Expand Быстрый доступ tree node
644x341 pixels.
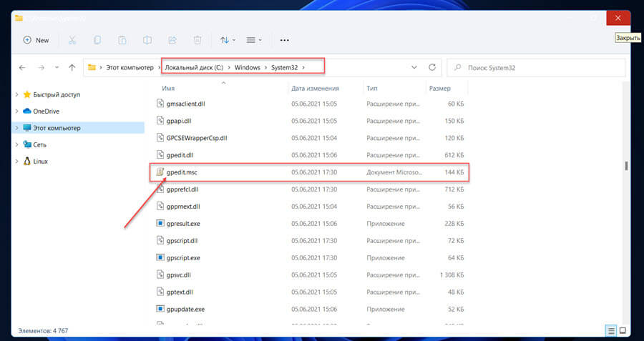point(17,94)
